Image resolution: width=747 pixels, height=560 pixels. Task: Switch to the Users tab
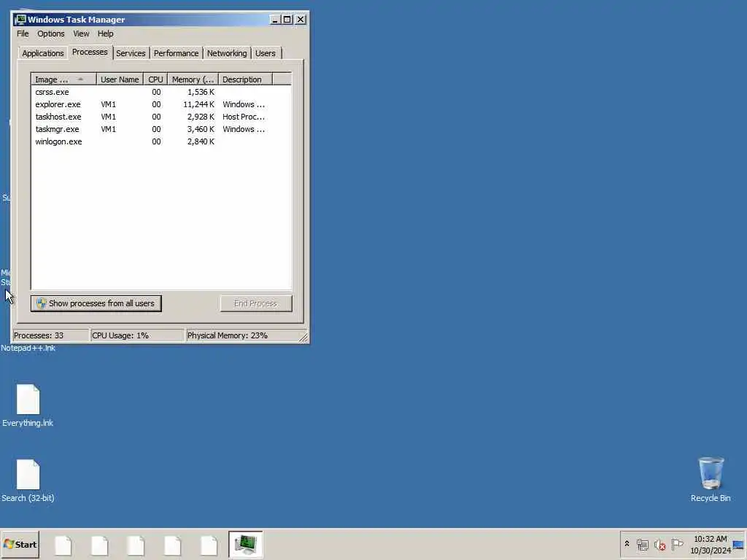click(266, 53)
